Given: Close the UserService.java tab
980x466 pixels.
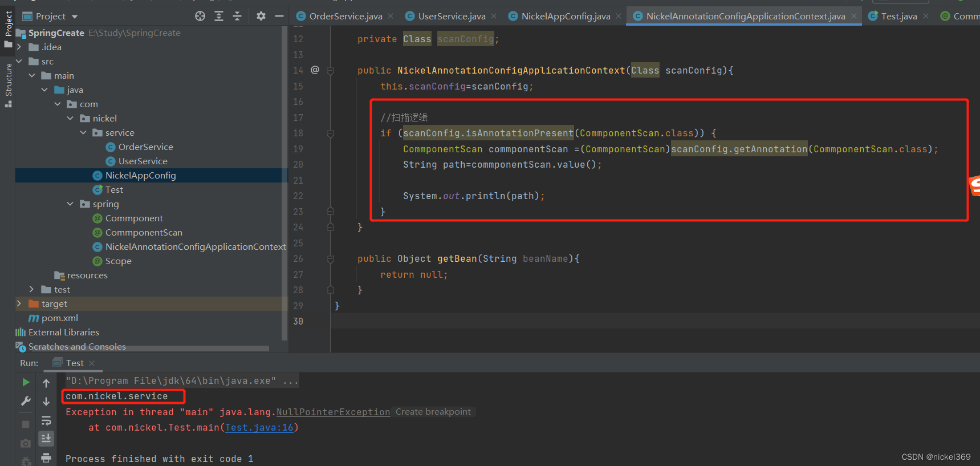Looking at the screenshot, I should pos(494,16).
